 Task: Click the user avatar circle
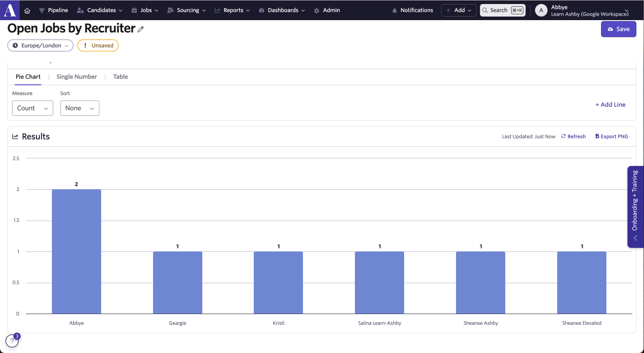[x=541, y=10]
